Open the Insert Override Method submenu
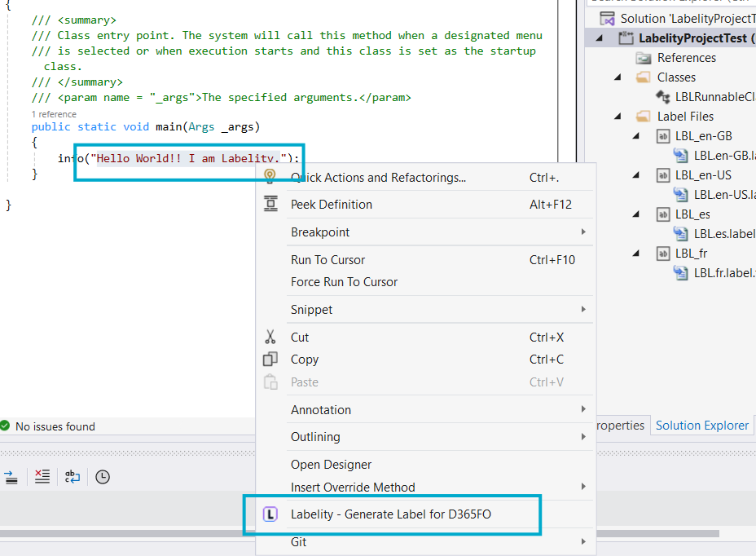Image resolution: width=756 pixels, height=556 pixels. point(426,488)
